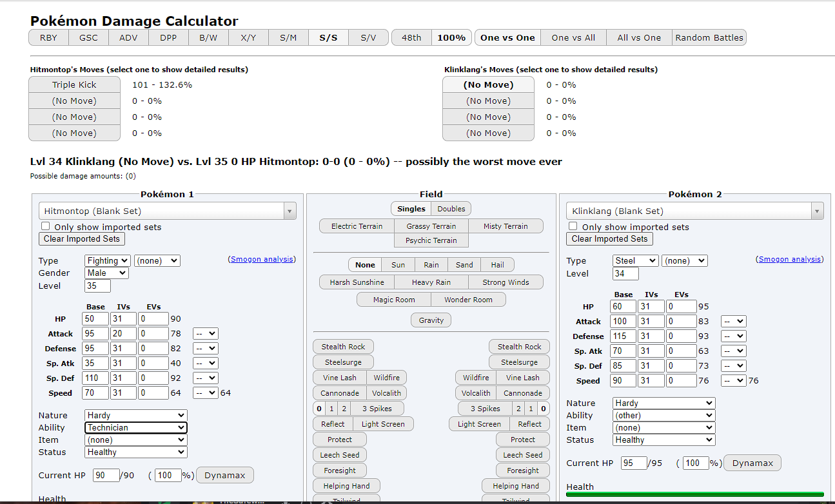
Task: Enable Harsh Sunshine weather
Action: point(357,282)
